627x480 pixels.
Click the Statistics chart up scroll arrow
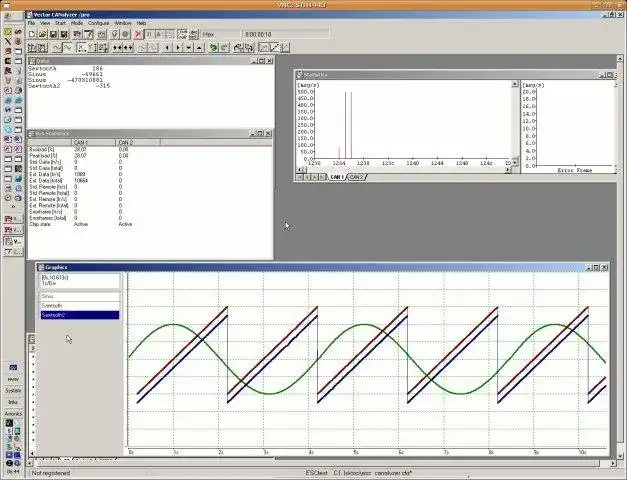click(515, 84)
